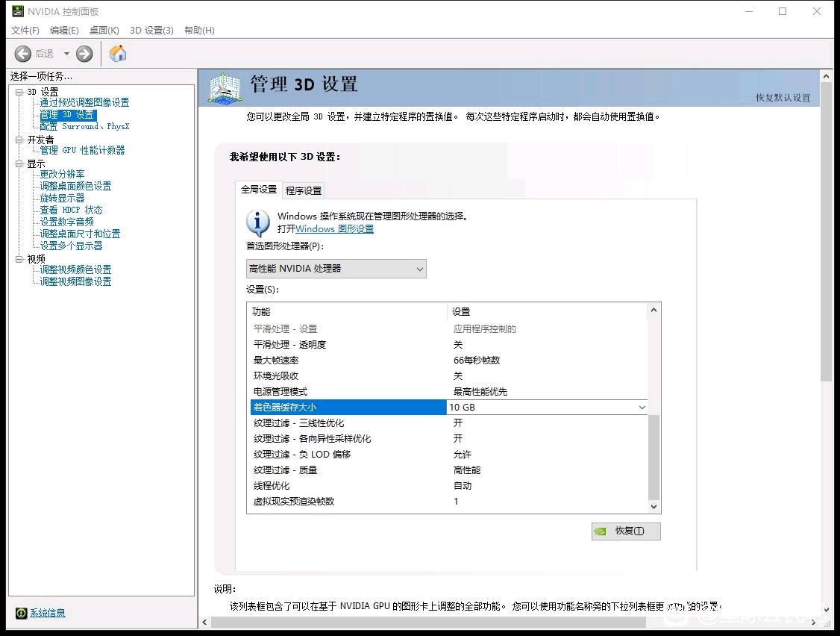The height and width of the screenshot is (636, 840).
Task: Select 管理 3D 设置 in the task tree
Action: pos(67,115)
